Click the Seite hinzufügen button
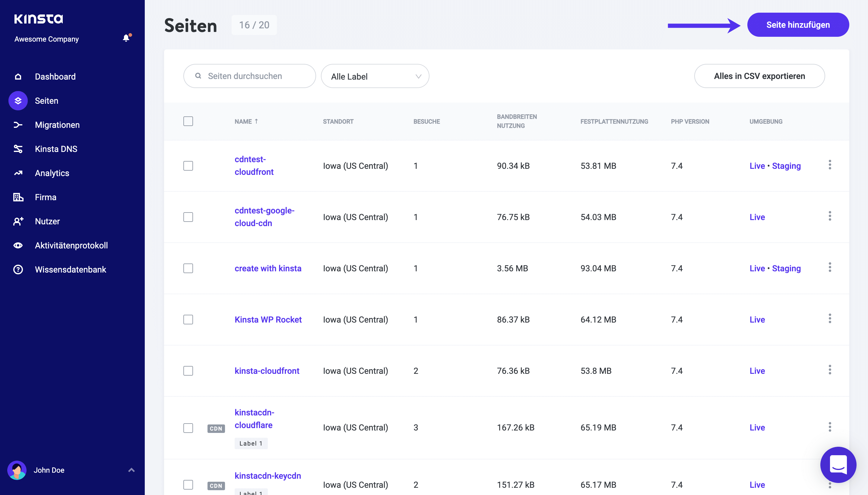The image size is (868, 495). (798, 24)
